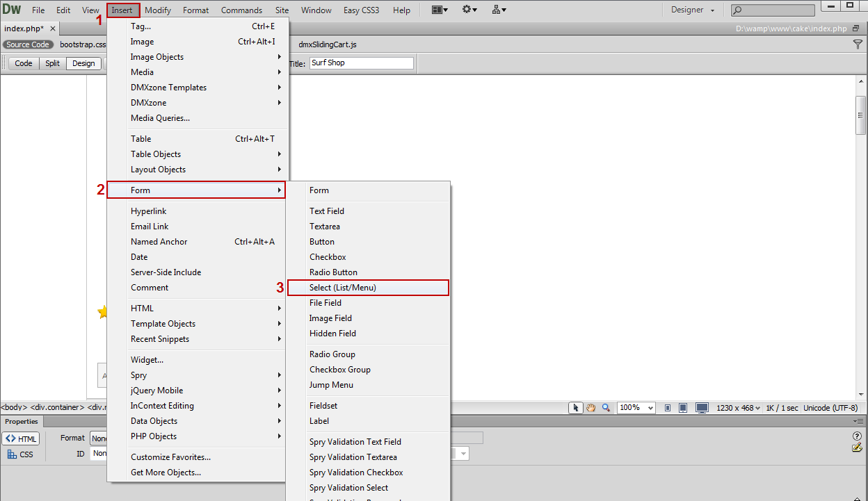Choose Table from Insert menu

point(197,139)
